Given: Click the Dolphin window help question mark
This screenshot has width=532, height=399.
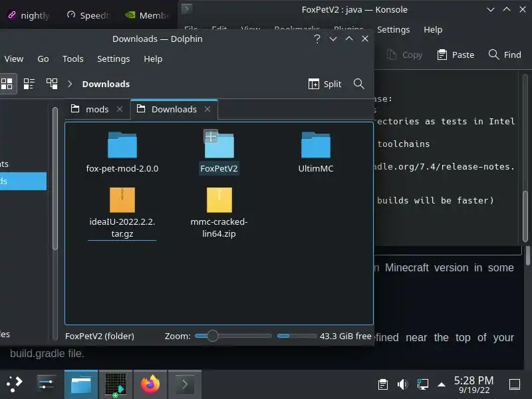Looking at the screenshot, I should point(317,39).
